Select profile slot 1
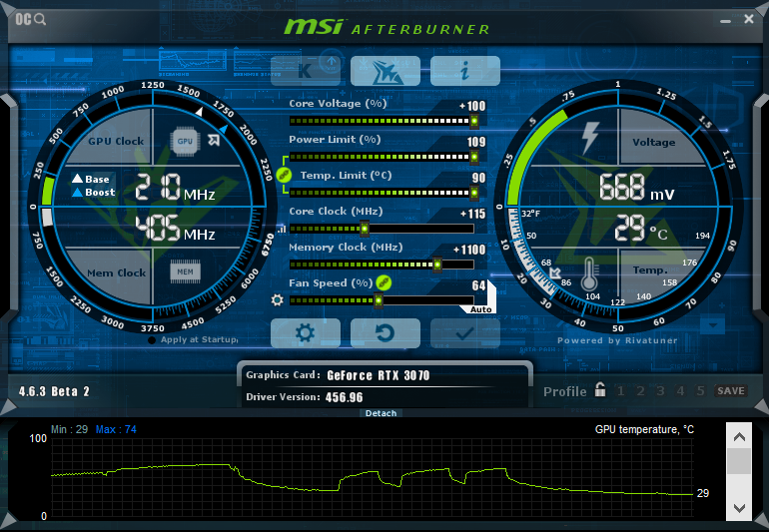The height and width of the screenshot is (532, 769). [621, 391]
